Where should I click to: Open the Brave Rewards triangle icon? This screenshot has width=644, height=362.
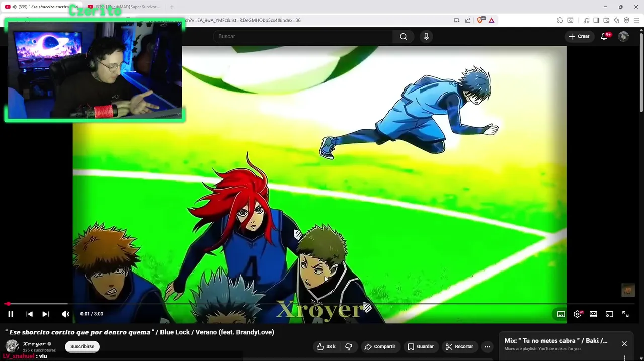tap(492, 20)
